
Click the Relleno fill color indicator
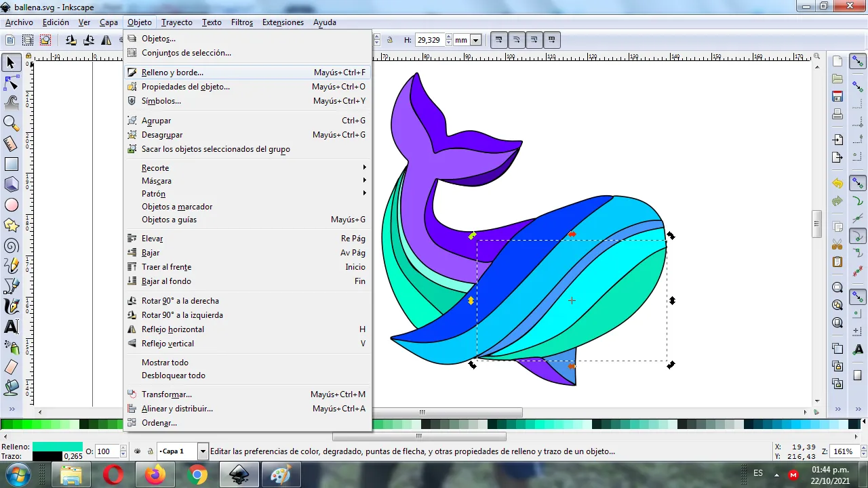coord(57,447)
